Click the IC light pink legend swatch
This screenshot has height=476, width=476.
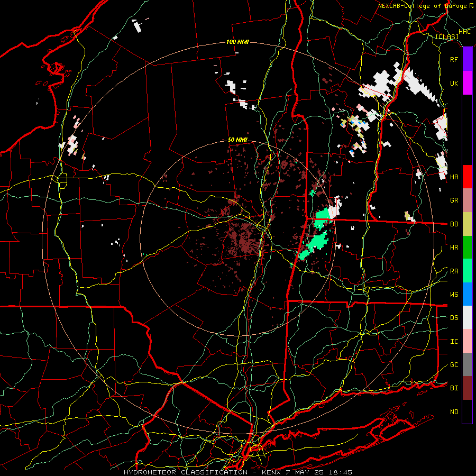click(467, 341)
